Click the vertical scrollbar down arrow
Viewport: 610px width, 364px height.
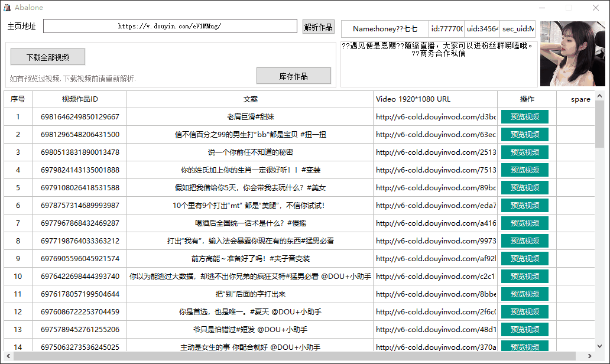(x=599, y=346)
